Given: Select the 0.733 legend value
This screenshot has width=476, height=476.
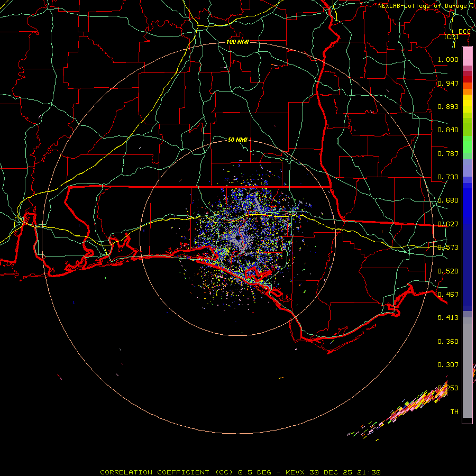Looking at the screenshot, I should (448, 177).
